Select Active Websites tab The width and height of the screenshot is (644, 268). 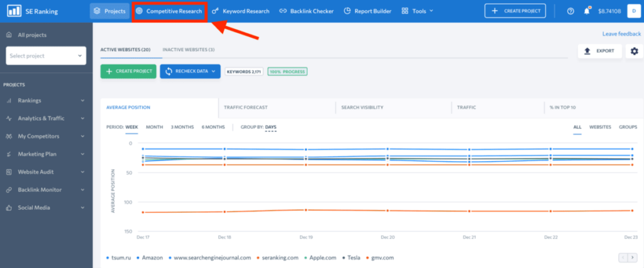(125, 50)
